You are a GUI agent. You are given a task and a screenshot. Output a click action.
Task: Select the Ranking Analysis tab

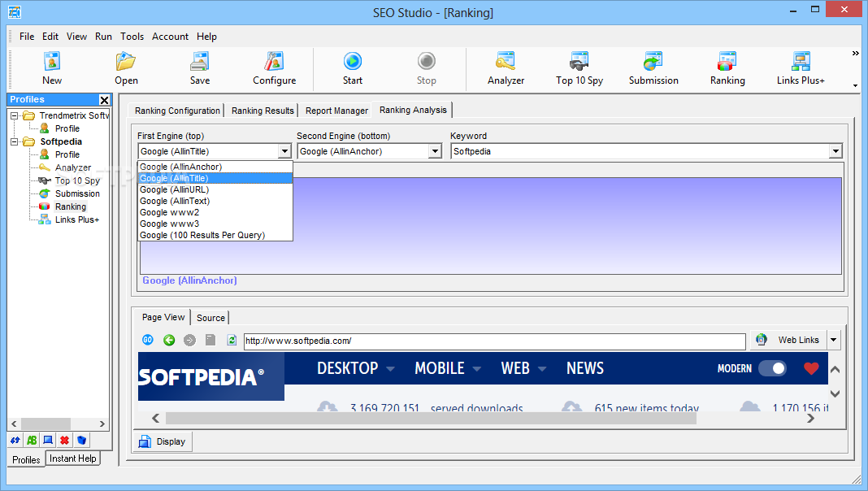coord(413,110)
